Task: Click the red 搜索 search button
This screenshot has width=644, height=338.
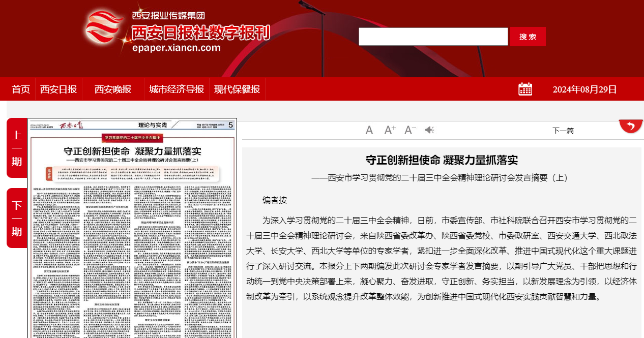Action: 528,37
